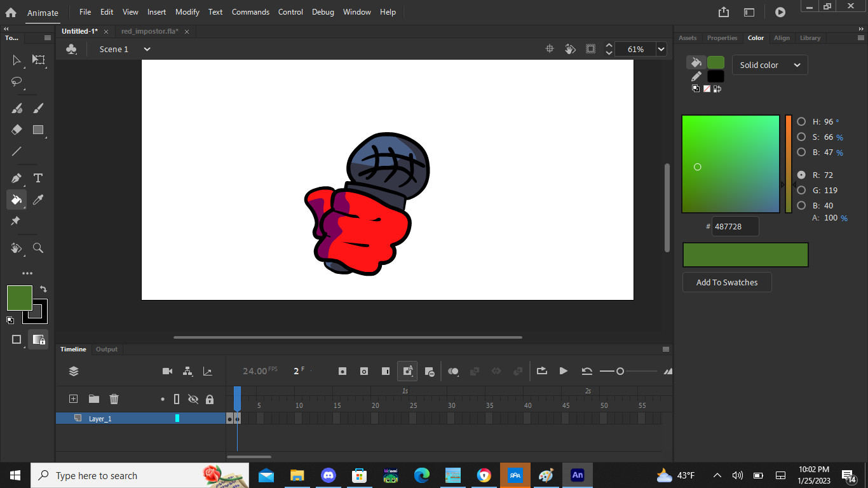Screen dimensions: 868x488
Task: Select the Eraser tool
Action: pyautogui.click(x=17, y=130)
